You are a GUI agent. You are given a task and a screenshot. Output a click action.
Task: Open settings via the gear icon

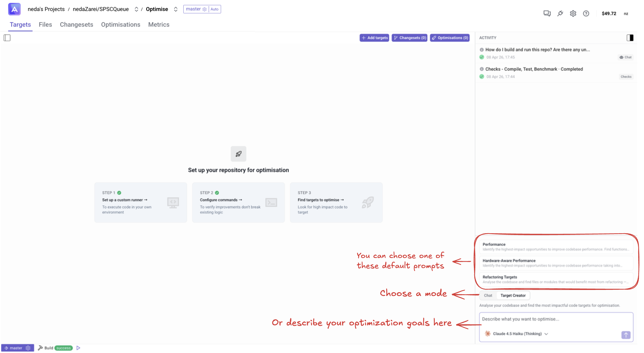coord(573,13)
